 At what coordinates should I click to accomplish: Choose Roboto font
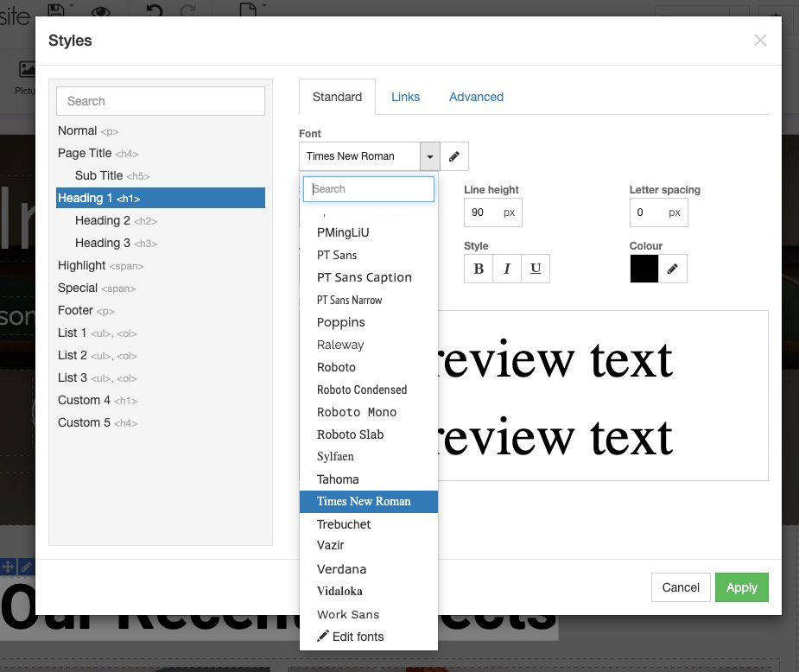pos(369,367)
